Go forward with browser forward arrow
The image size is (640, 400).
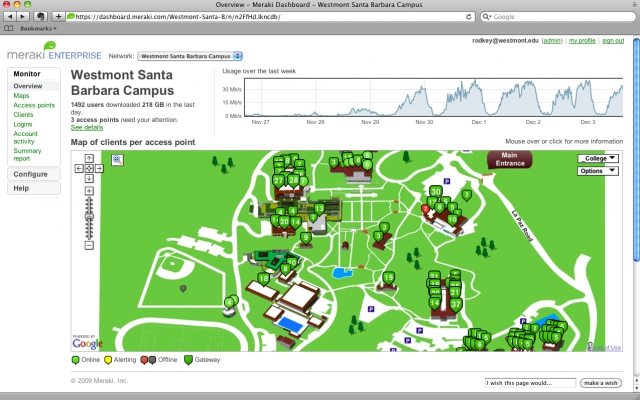[x=22, y=17]
